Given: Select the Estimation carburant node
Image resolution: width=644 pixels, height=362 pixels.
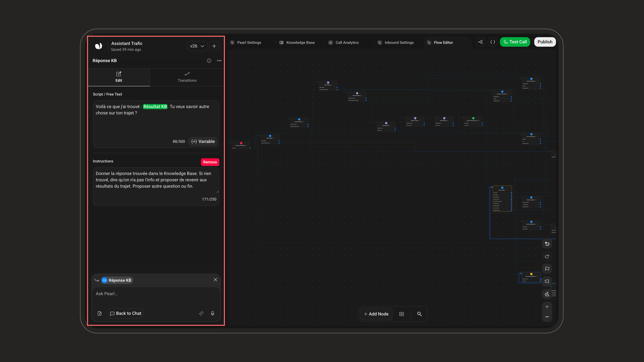Looking at the screenshot, I should click(x=531, y=202).
